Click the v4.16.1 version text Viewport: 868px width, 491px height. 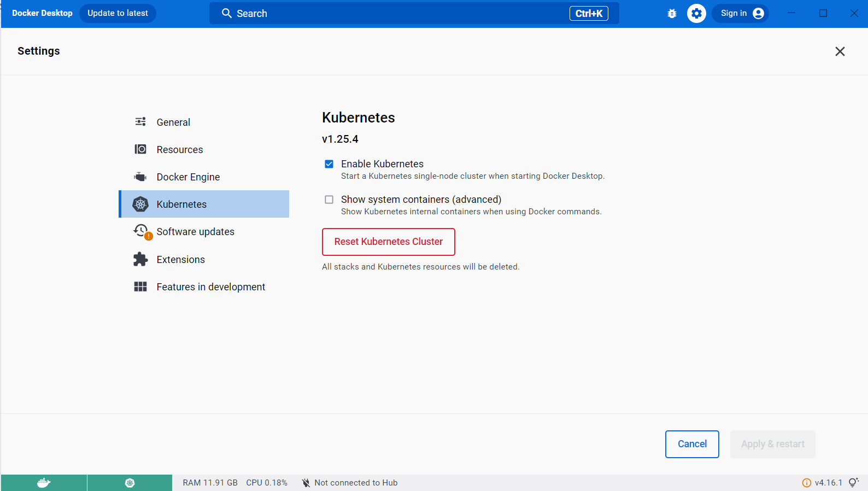829,483
